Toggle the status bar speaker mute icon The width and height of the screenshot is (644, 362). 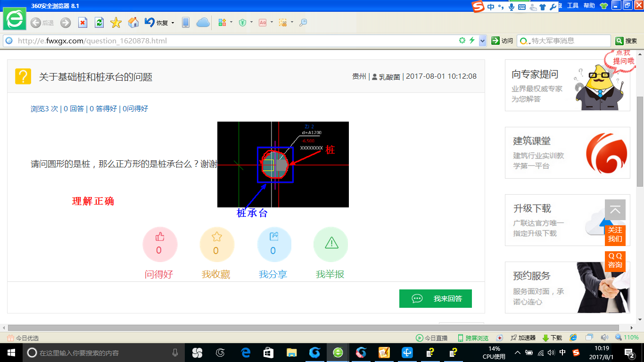(604, 337)
